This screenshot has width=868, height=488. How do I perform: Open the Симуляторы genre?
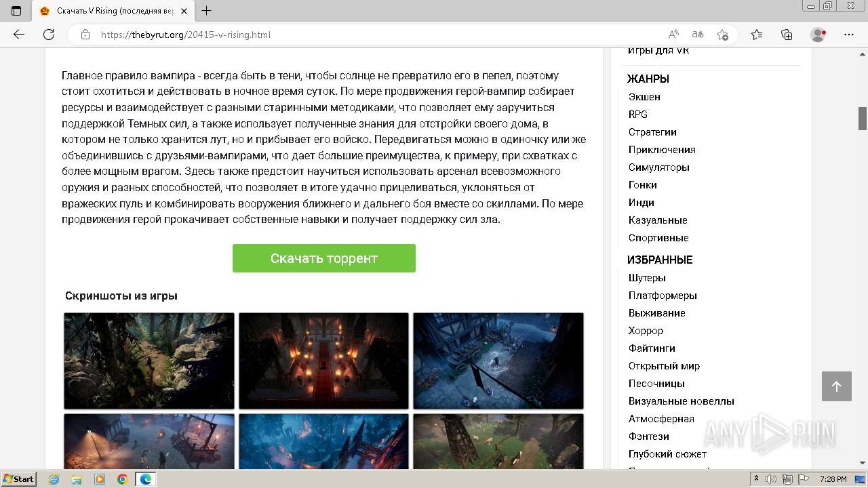pyautogui.click(x=659, y=167)
